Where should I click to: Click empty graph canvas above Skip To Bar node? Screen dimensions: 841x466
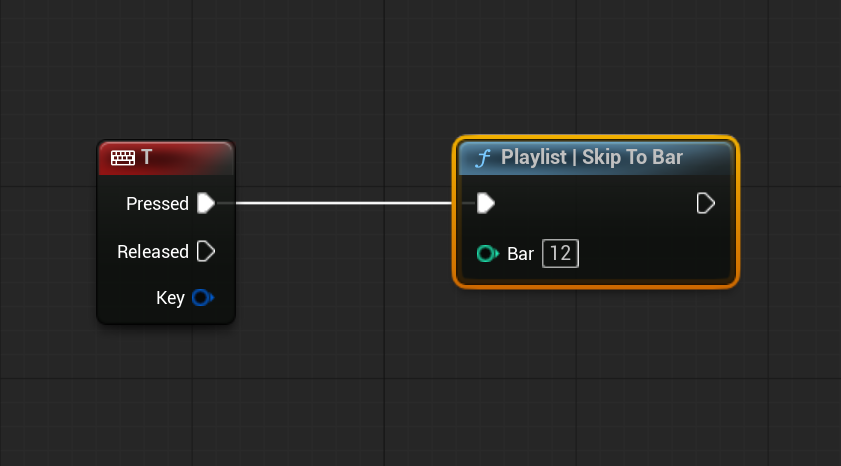tap(595, 70)
